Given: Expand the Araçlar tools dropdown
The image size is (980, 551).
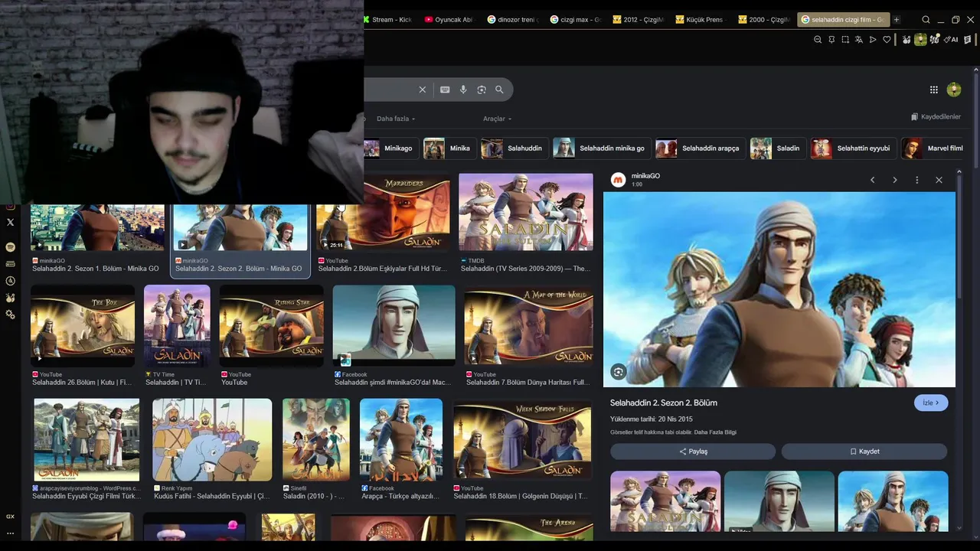Looking at the screenshot, I should pyautogui.click(x=497, y=119).
